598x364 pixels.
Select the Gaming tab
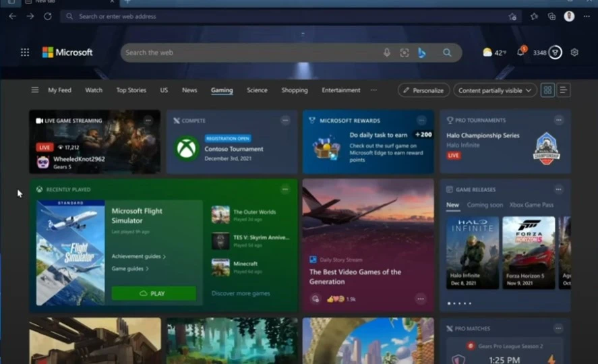[222, 90]
